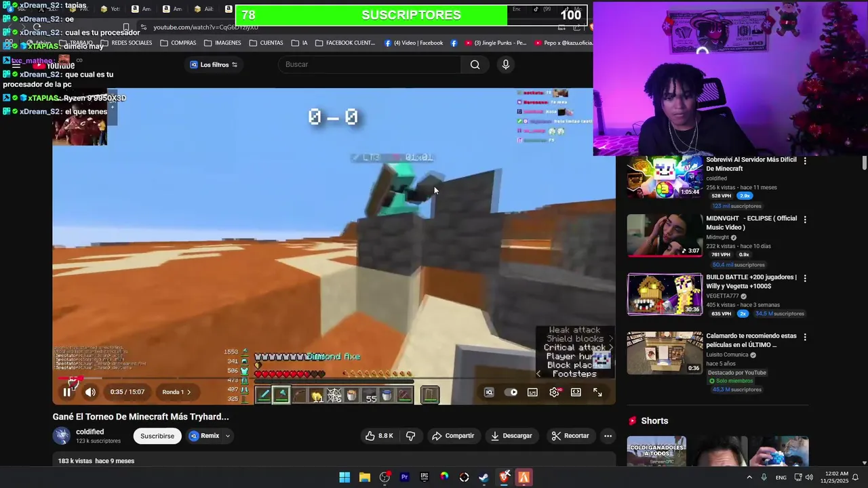Like the video with 8.8 K likes

(379, 436)
